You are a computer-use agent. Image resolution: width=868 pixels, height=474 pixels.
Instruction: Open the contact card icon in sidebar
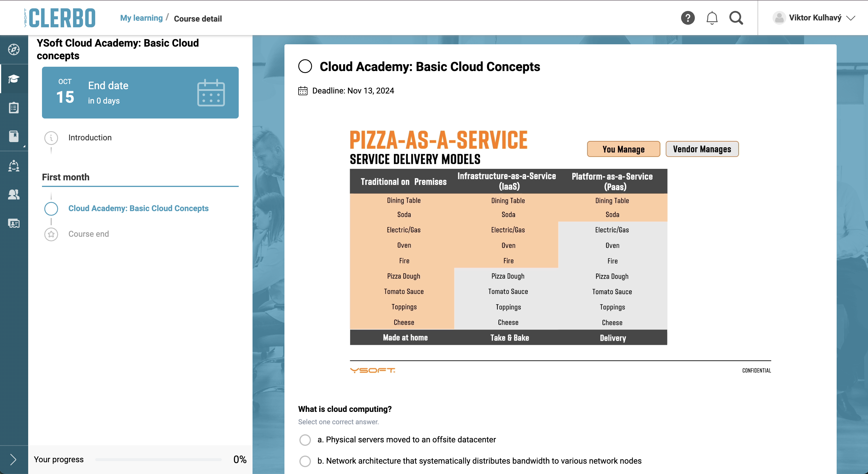pos(14,223)
